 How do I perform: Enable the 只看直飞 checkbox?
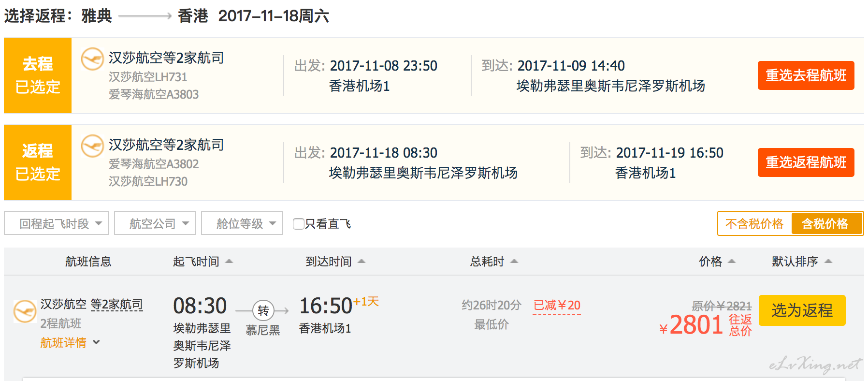click(x=299, y=223)
